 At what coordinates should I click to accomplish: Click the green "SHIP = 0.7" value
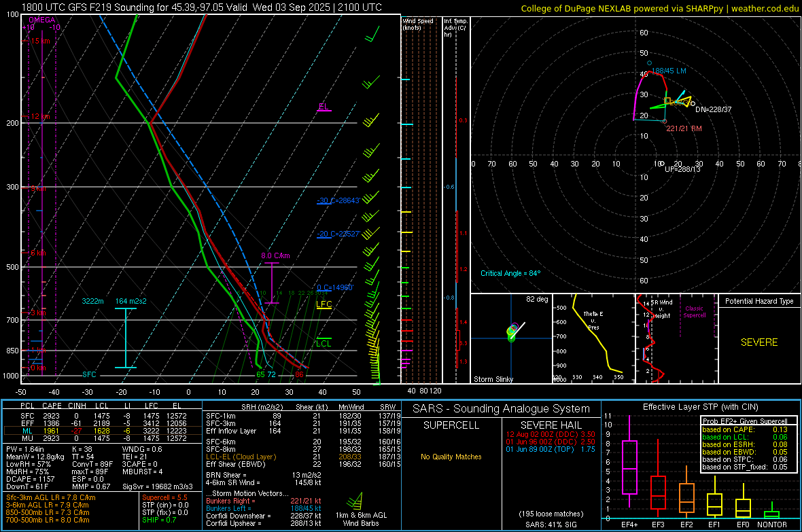coord(159,520)
